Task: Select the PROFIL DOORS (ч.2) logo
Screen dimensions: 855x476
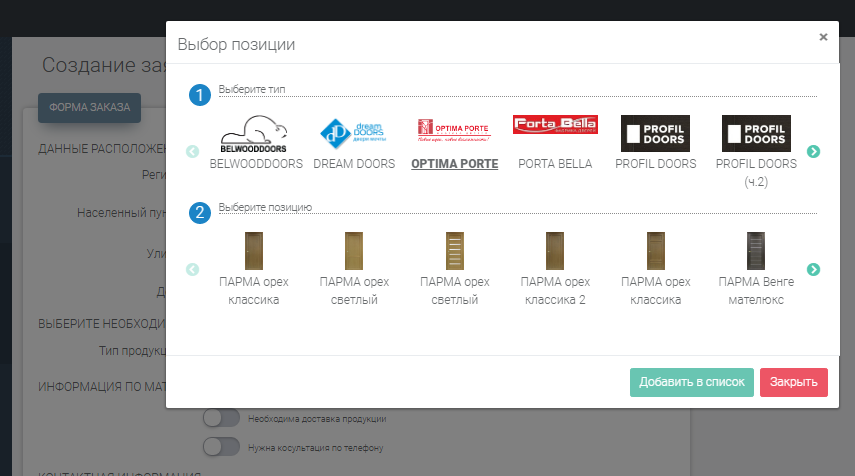Action: (756, 133)
